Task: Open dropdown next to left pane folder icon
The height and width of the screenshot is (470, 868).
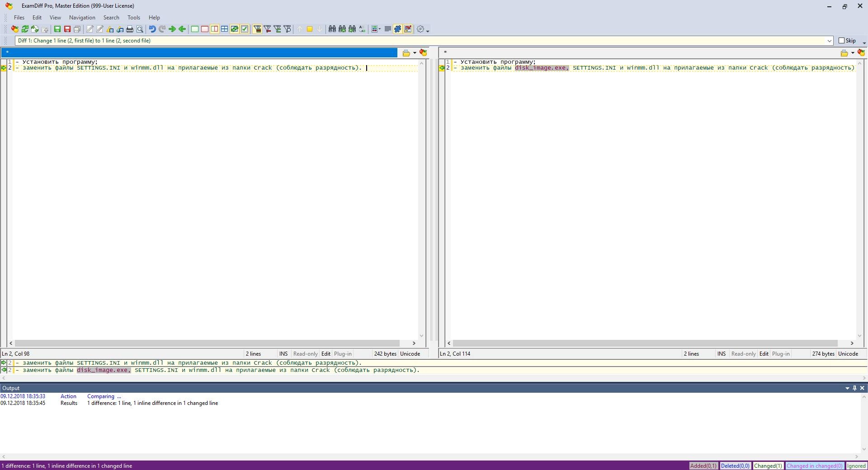Action: 415,53
